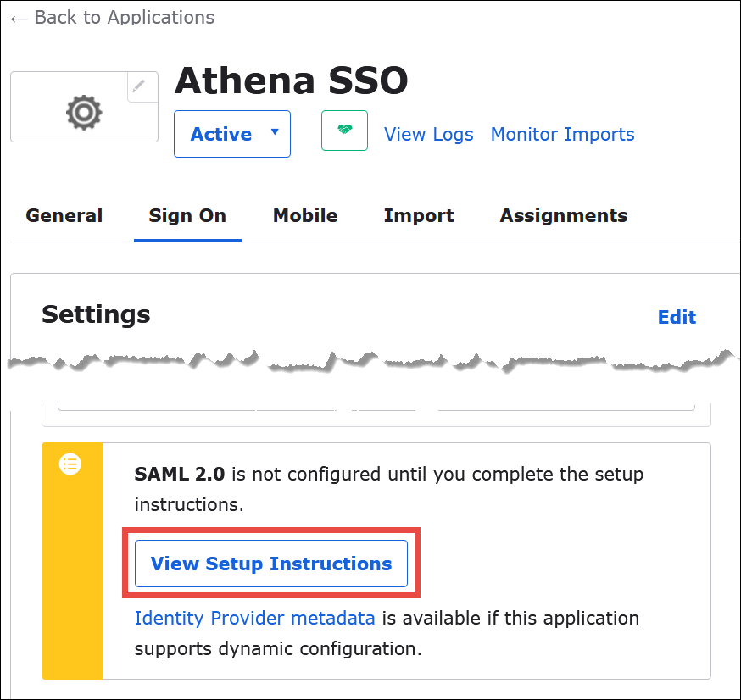Viewport: 741px width, 700px height.
Task: Click Monitor Imports
Action: pos(562,134)
